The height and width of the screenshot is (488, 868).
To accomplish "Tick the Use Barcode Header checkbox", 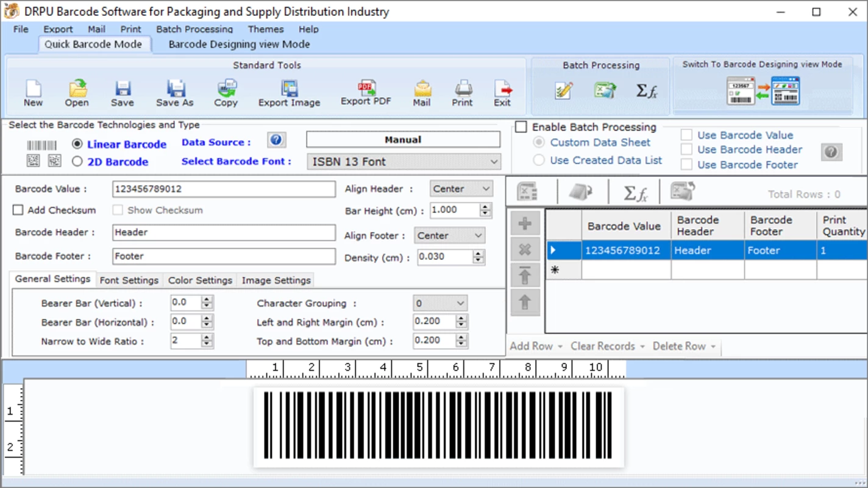I will 687,149.
